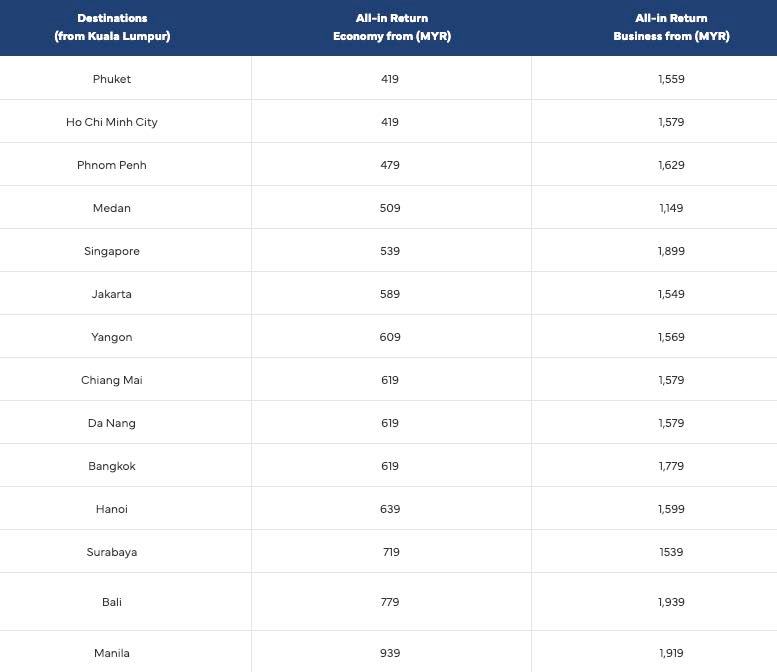Click Medan's business fare 1,149
The image size is (777, 672).
point(671,208)
